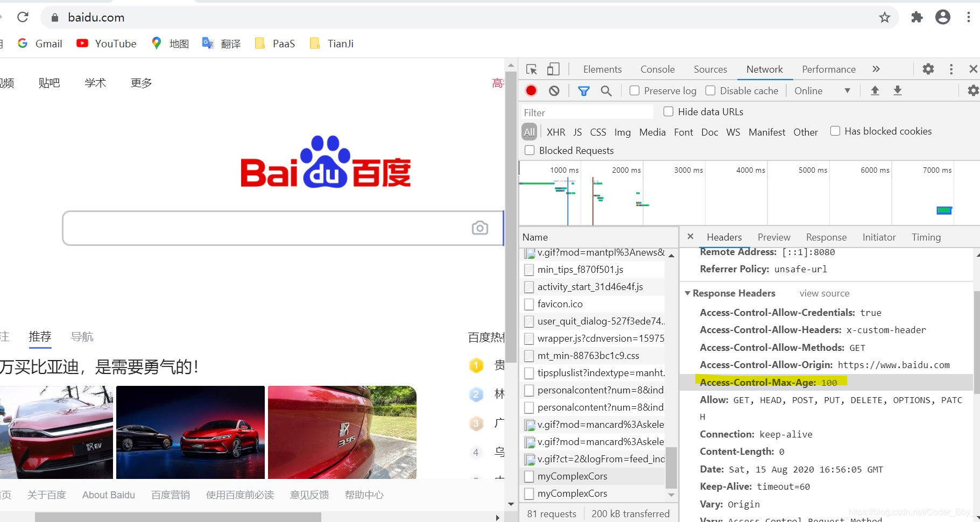Screen dimensions: 980x522
Task: Switch to the Console tab
Action: [x=658, y=69]
